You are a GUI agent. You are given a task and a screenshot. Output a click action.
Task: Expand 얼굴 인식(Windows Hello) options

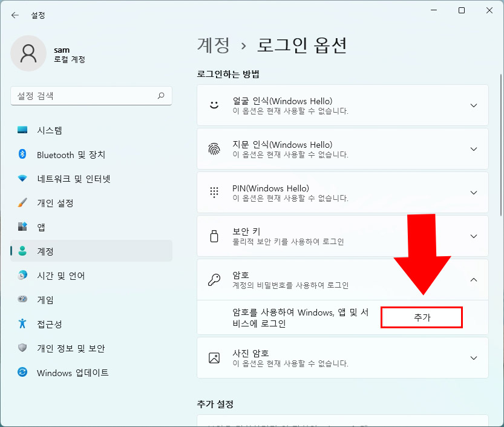coord(474,105)
